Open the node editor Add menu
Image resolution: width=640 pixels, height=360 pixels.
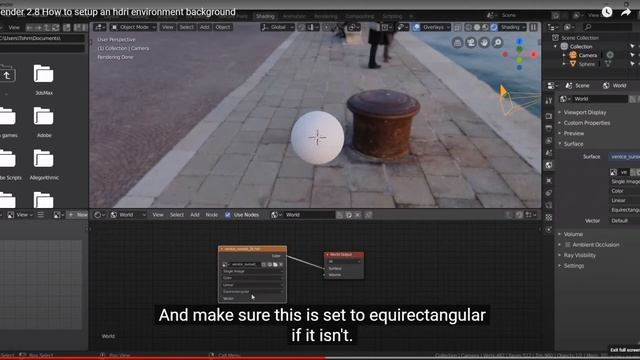coord(195,215)
